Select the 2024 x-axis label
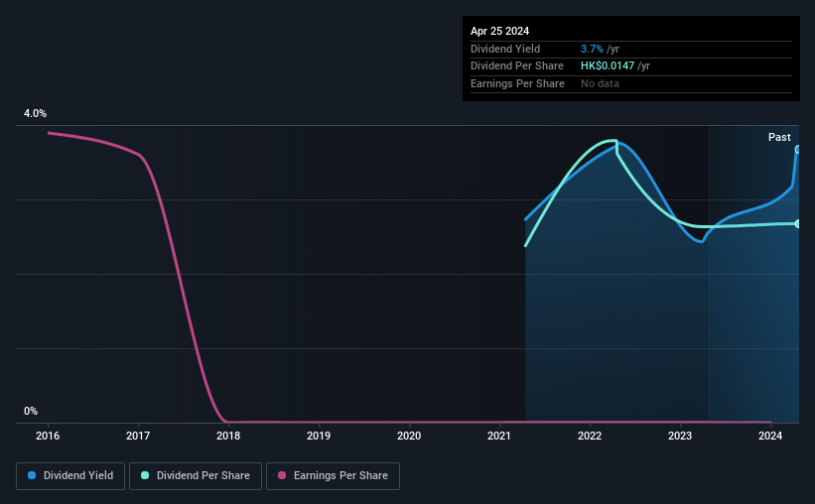Viewport: 815px width, 504px height. (x=770, y=436)
